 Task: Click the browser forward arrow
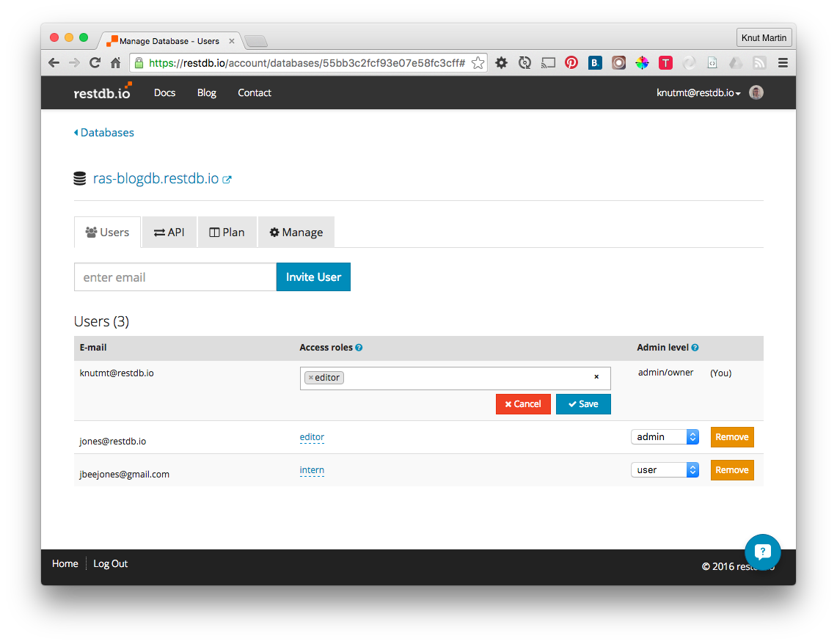pyautogui.click(x=74, y=63)
